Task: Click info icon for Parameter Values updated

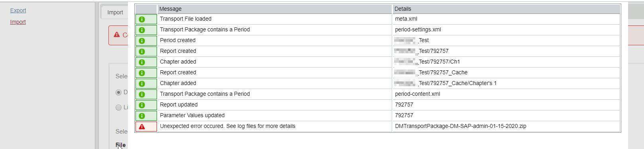Action: [142, 116]
